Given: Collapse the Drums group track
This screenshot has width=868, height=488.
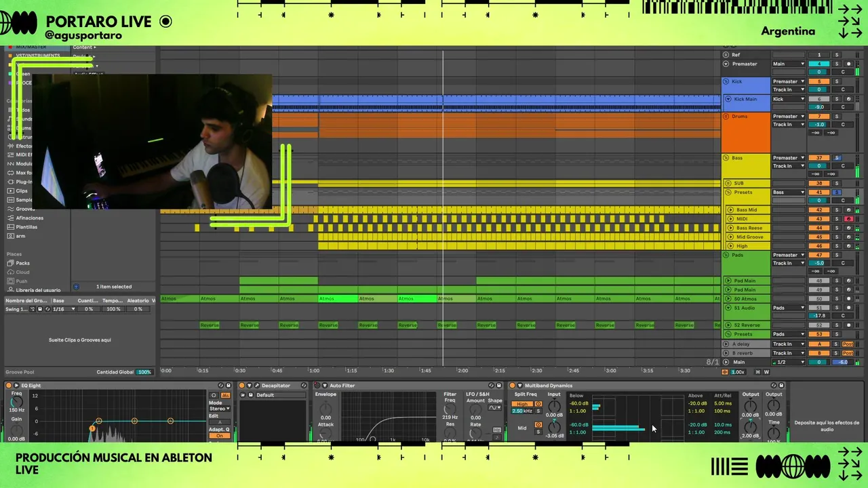Looking at the screenshot, I should click(726, 117).
